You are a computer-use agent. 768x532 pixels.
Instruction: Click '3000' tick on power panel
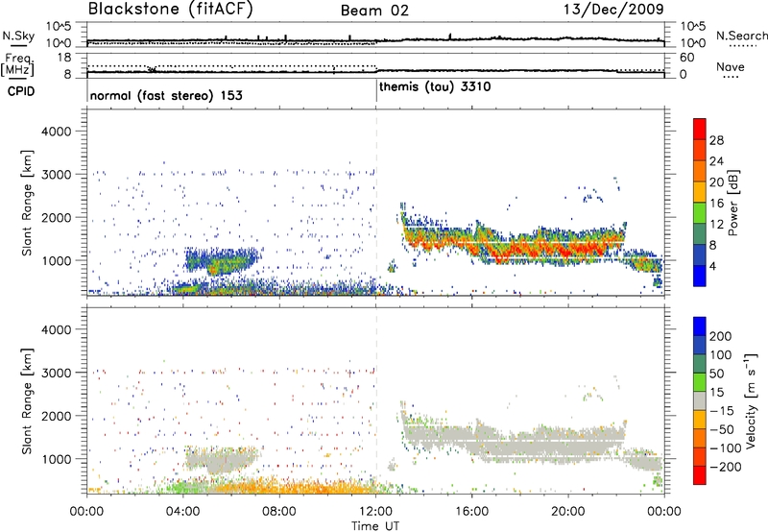pos(56,175)
